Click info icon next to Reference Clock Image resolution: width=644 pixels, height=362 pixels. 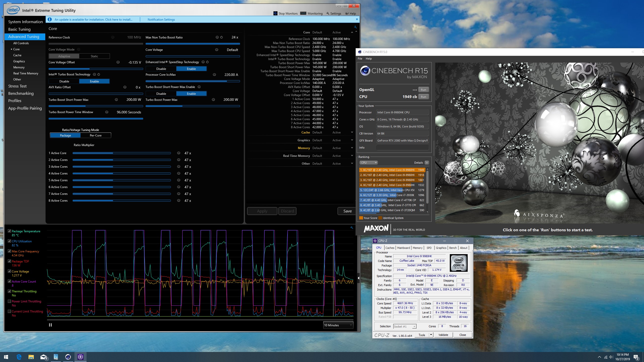113,37
